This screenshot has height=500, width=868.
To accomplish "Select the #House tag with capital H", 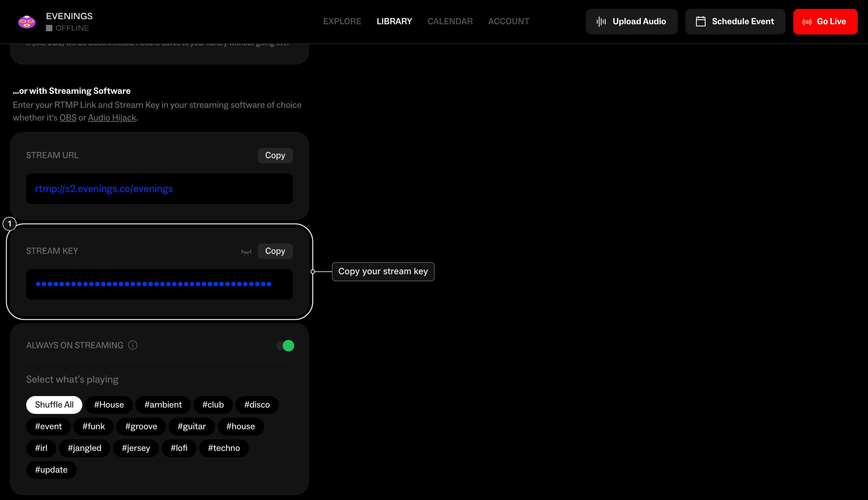I will click(109, 405).
